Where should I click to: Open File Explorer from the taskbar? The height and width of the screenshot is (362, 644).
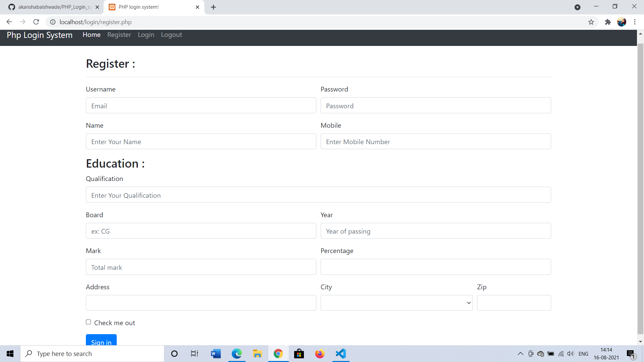click(257, 354)
